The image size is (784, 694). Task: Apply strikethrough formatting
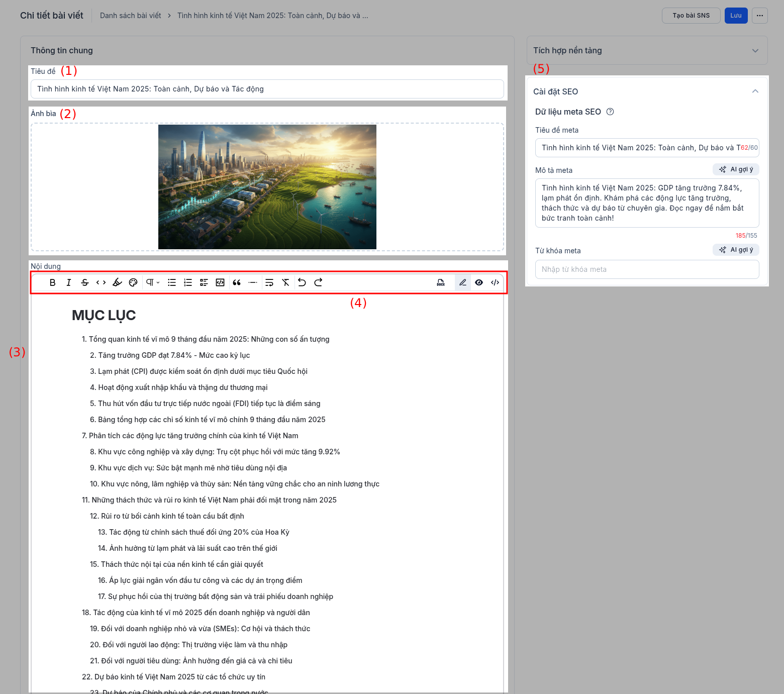pos(85,282)
